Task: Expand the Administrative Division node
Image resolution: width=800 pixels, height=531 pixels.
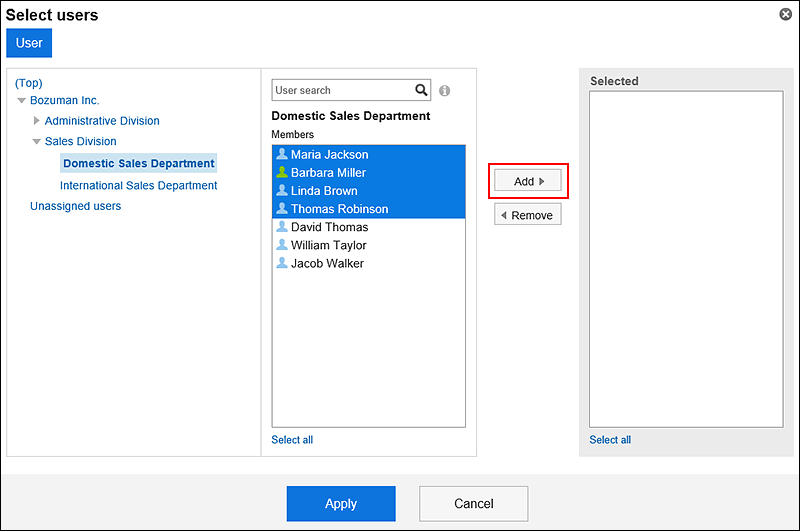Action: (x=36, y=120)
